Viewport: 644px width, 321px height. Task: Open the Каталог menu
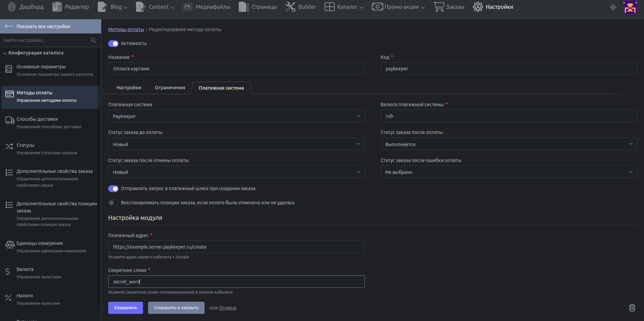[x=344, y=7]
